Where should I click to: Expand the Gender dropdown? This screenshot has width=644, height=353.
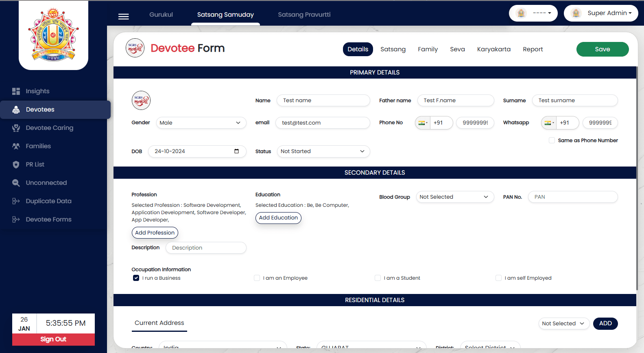201,123
